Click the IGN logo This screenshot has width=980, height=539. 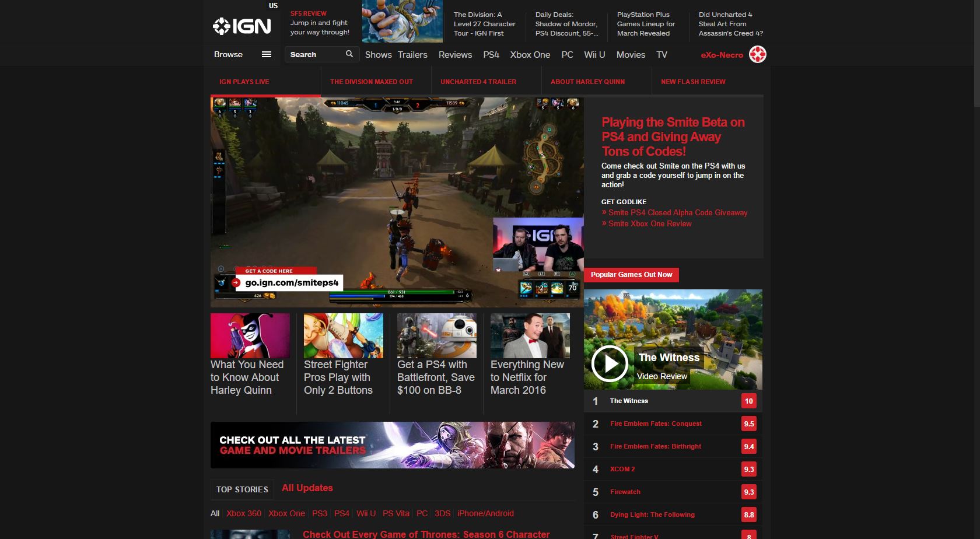tap(243, 26)
